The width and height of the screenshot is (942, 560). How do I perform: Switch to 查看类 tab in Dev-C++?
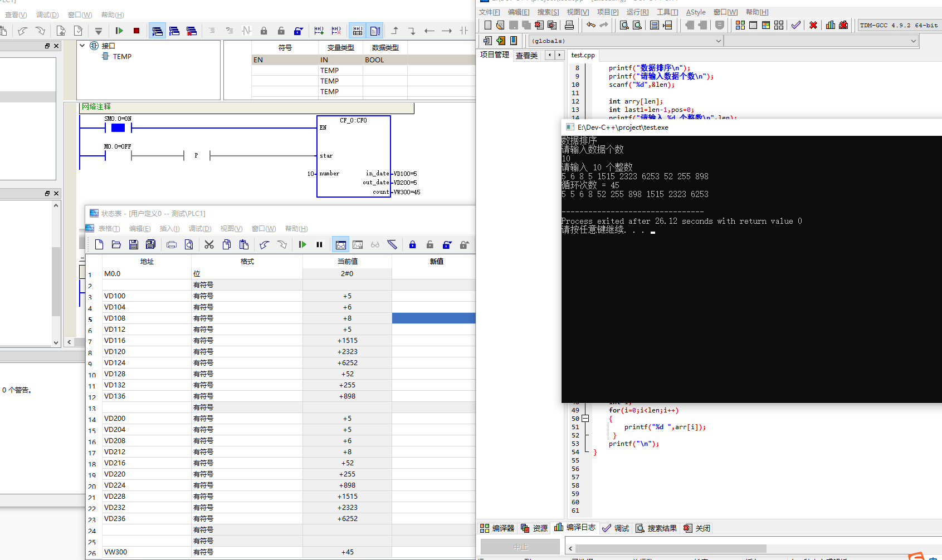tap(526, 55)
